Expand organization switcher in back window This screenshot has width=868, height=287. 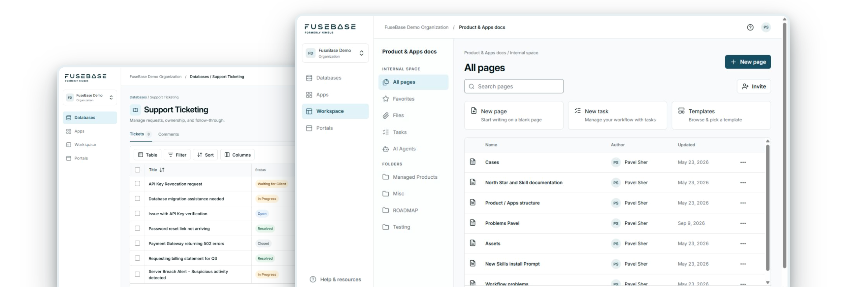[90, 97]
